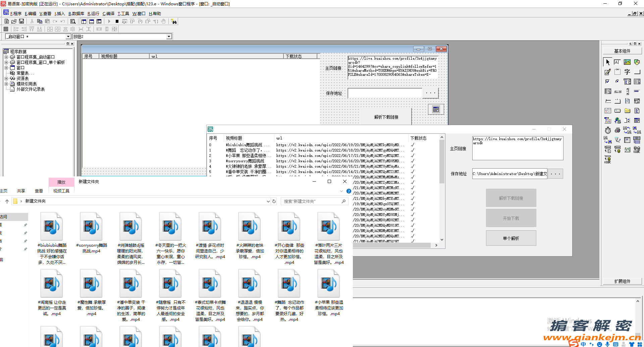Select the progress bar component icon
This screenshot has height=347, width=644.
tap(637, 91)
